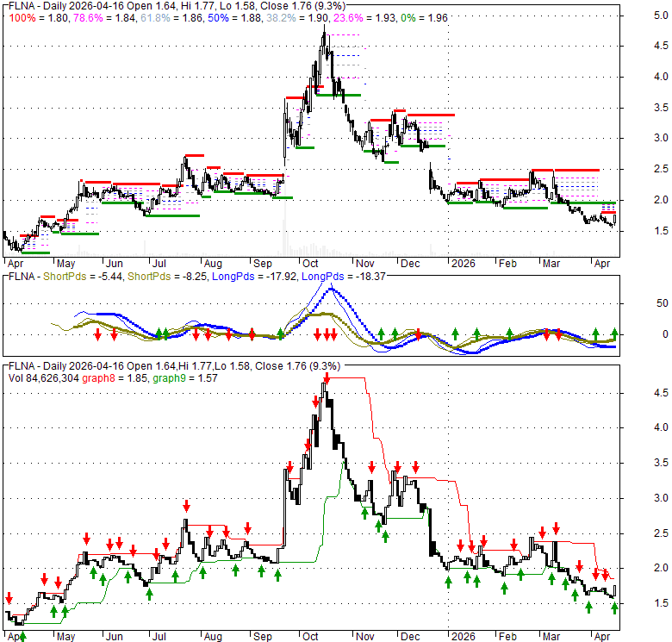The height and width of the screenshot is (642, 672).
Task: Click the top chart title starting 'FLNA - Daily 2026-04-16 Open 1.64, Hi'
Action: (x=177, y=6)
